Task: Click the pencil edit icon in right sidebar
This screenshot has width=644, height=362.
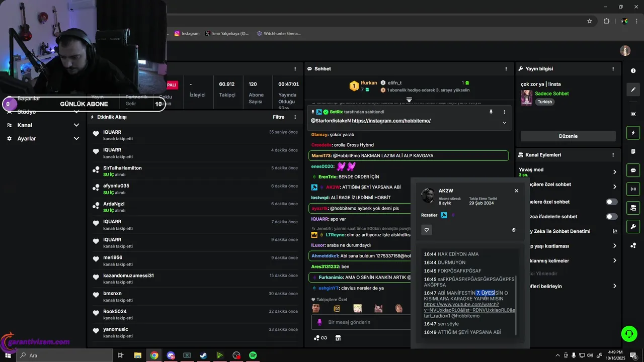Action: (633, 89)
